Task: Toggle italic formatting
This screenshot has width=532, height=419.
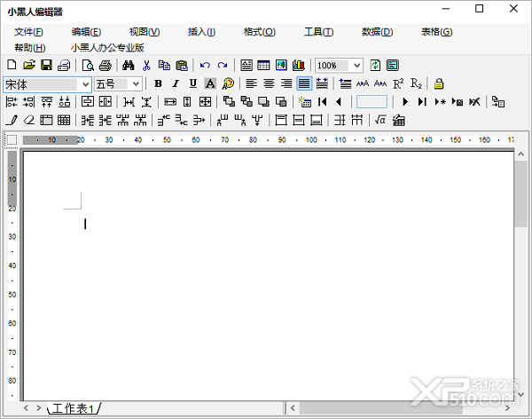Action: pyautogui.click(x=176, y=83)
